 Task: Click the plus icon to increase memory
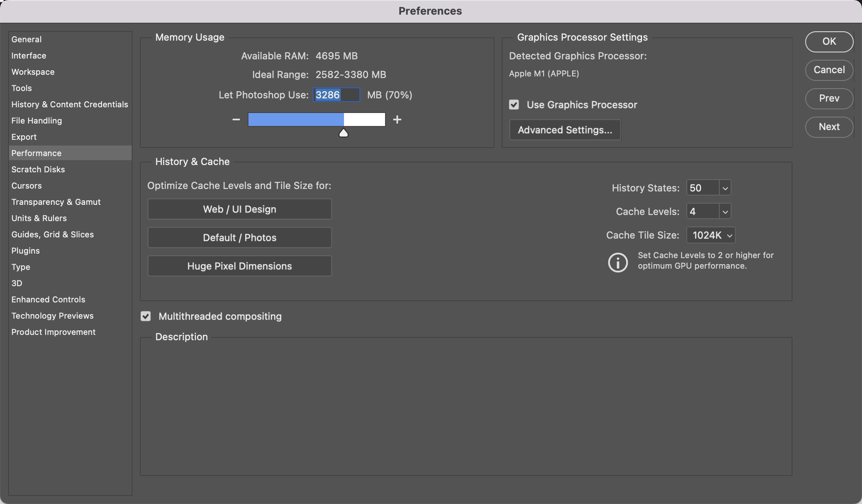[397, 119]
